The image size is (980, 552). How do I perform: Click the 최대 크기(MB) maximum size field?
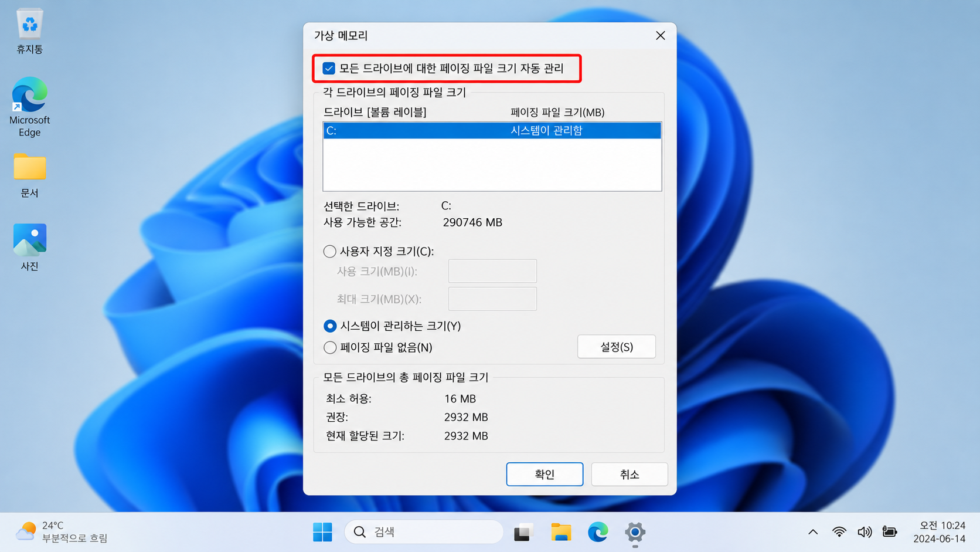point(492,299)
